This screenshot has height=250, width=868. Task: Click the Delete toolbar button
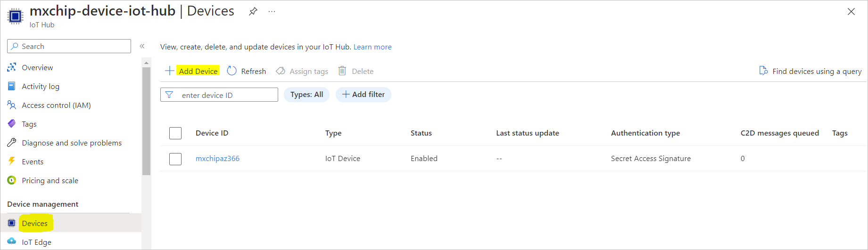(363, 71)
